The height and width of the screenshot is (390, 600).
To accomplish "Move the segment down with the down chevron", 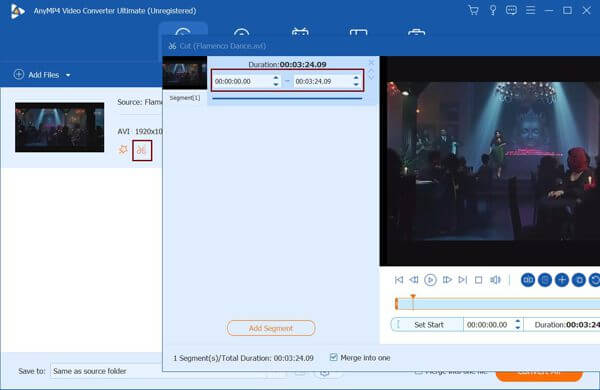I will click(371, 78).
